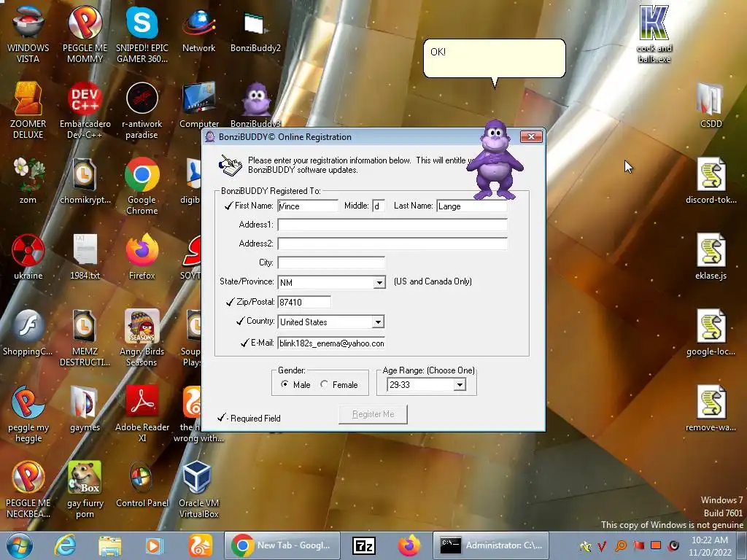747x560 pixels.
Task: Open the K executable desktop icon
Action: tap(654, 34)
